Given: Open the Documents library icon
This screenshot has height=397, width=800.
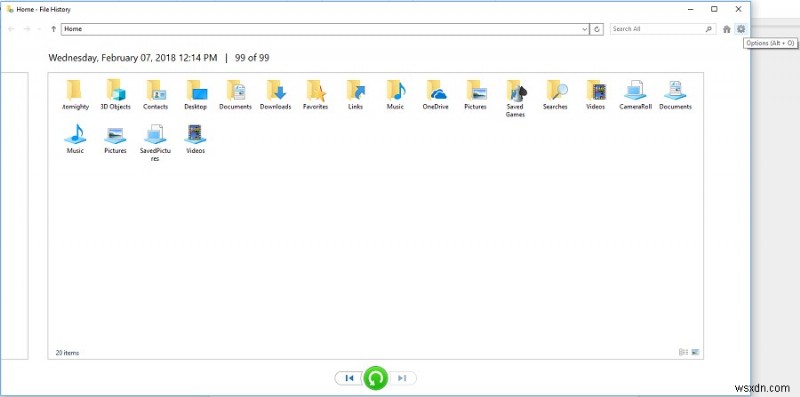Looking at the screenshot, I should pos(676,94).
